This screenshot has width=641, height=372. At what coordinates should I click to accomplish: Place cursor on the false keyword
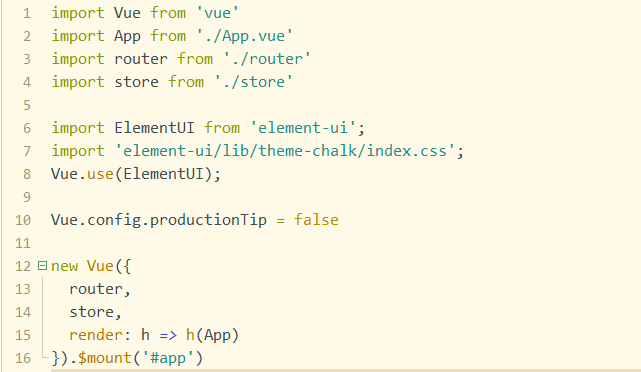(x=316, y=220)
